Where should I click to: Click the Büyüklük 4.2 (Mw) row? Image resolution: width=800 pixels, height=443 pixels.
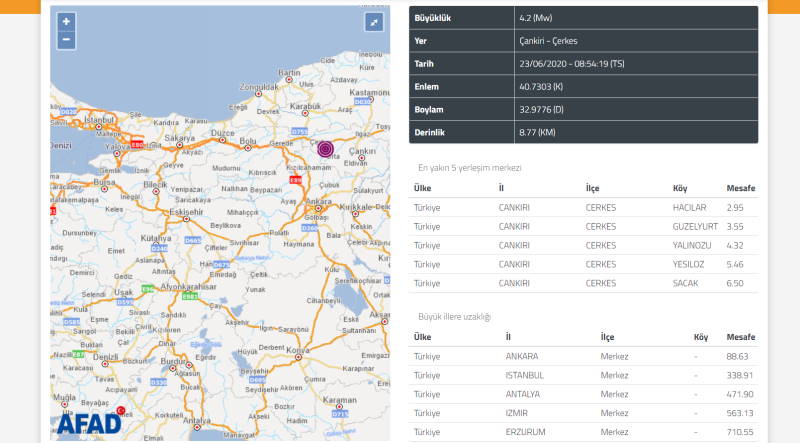pyautogui.click(x=584, y=19)
